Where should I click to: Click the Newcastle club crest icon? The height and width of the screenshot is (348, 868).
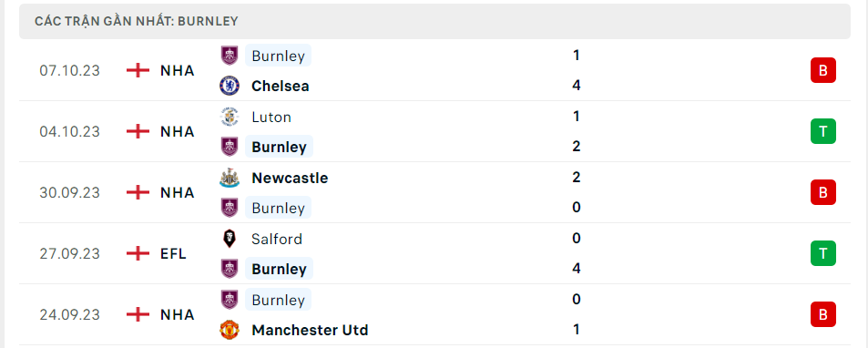click(230, 178)
